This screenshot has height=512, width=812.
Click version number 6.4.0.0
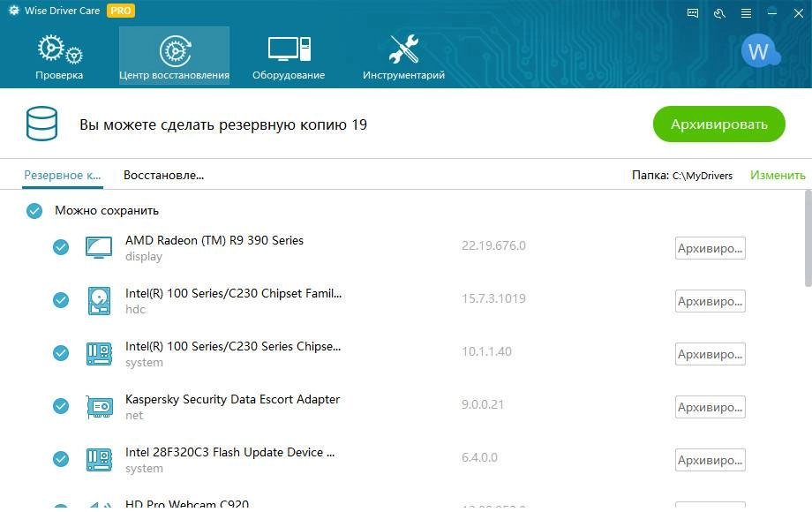(x=479, y=457)
